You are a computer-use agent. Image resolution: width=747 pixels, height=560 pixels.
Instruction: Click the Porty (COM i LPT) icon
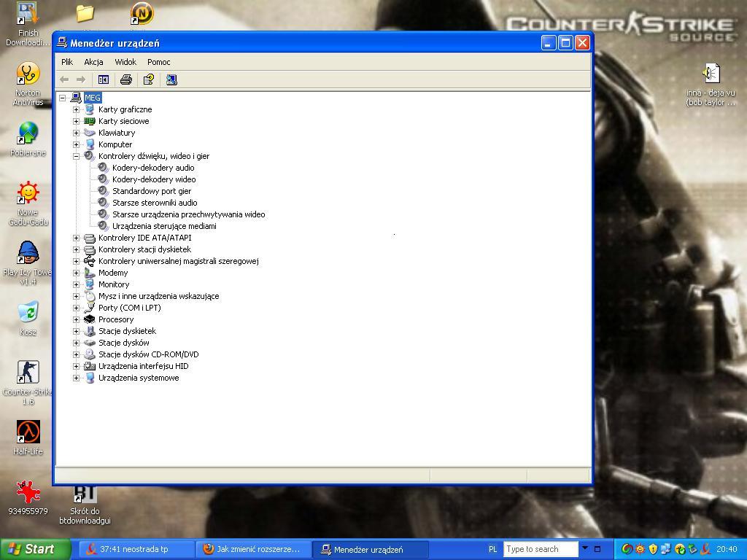click(x=90, y=308)
